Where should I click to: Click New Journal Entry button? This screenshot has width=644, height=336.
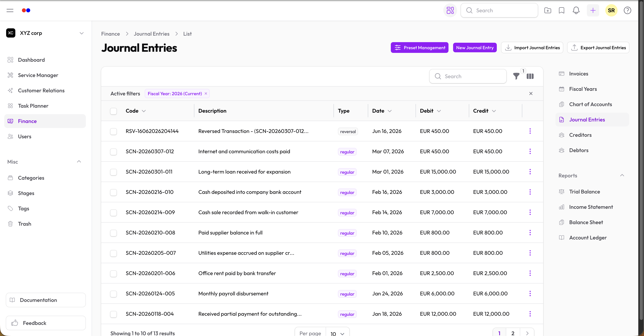(475, 48)
